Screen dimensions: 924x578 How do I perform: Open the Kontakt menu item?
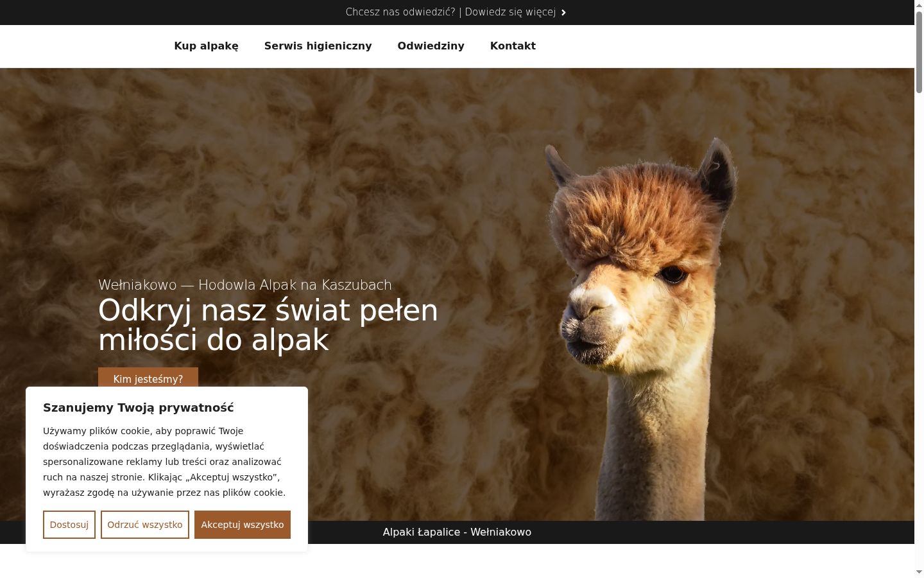[513, 46]
